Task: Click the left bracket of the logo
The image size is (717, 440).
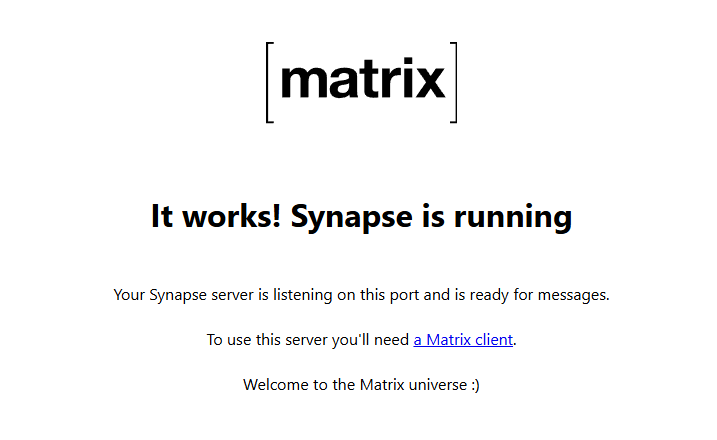Action: tap(269, 82)
